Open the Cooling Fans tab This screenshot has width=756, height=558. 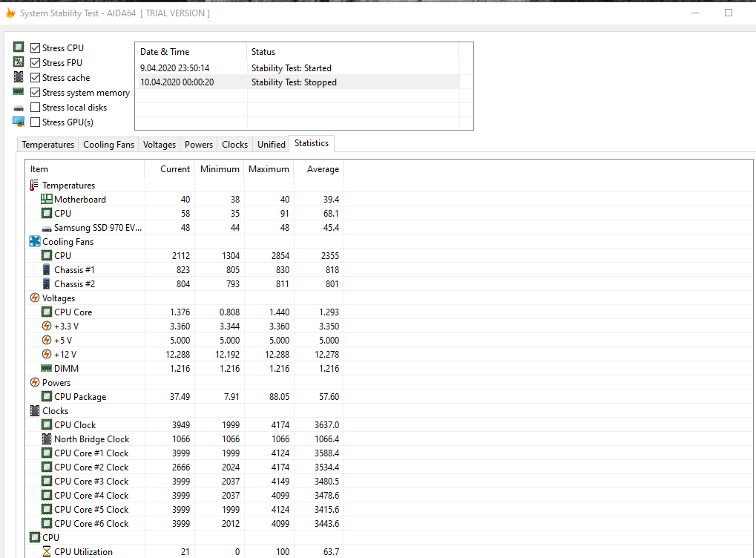click(x=108, y=145)
